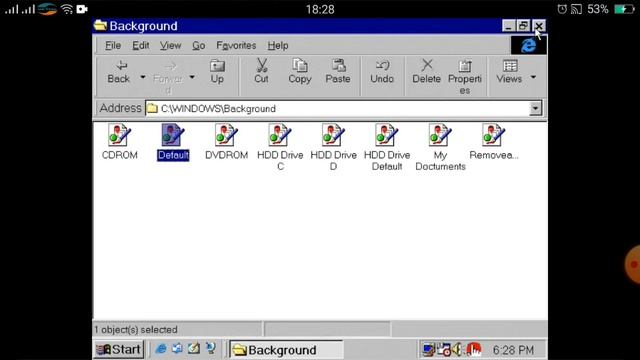640x360 pixels.
Task: Open the volume speaker tray icon
Action: click(x=457, y=350)
